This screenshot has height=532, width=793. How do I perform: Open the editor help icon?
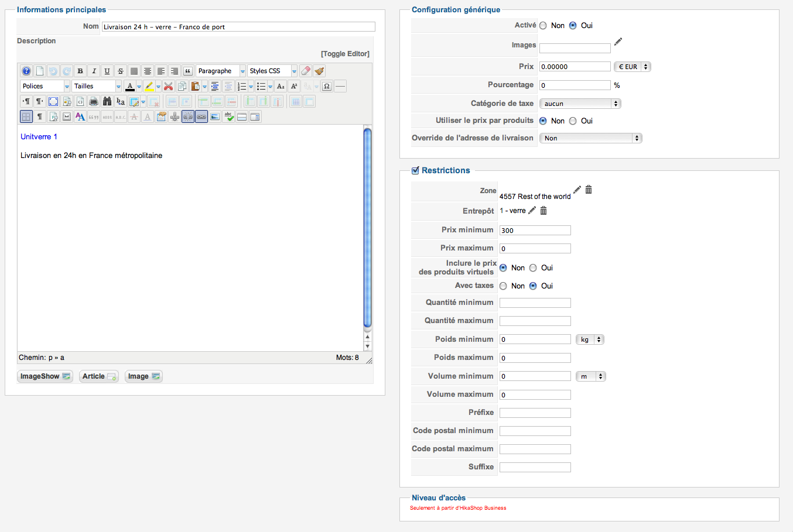point(26,71)
